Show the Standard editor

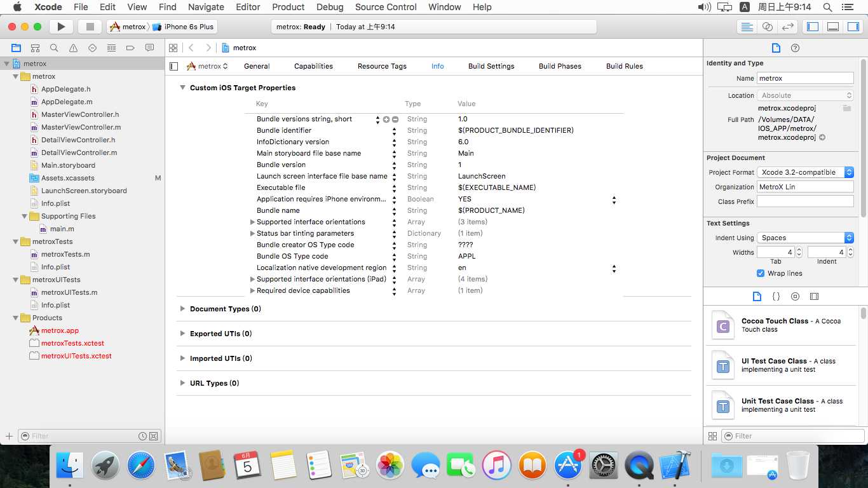click(747, 27)
